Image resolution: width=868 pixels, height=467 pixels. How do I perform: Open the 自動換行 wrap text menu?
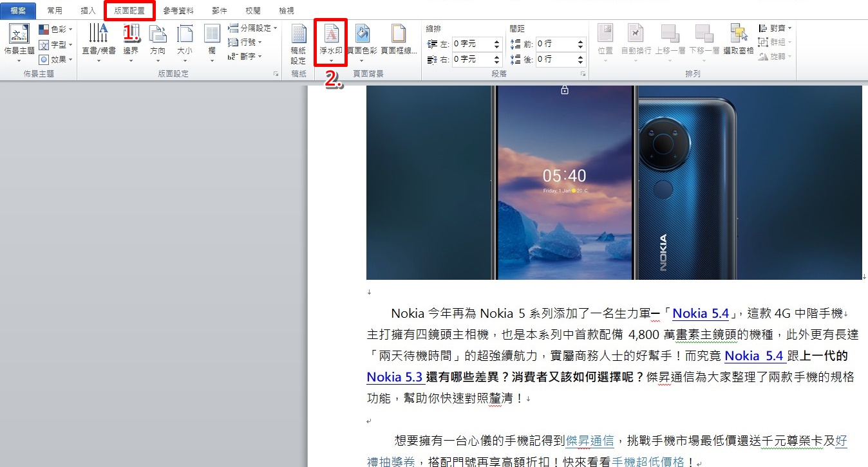tap(636, 44)
